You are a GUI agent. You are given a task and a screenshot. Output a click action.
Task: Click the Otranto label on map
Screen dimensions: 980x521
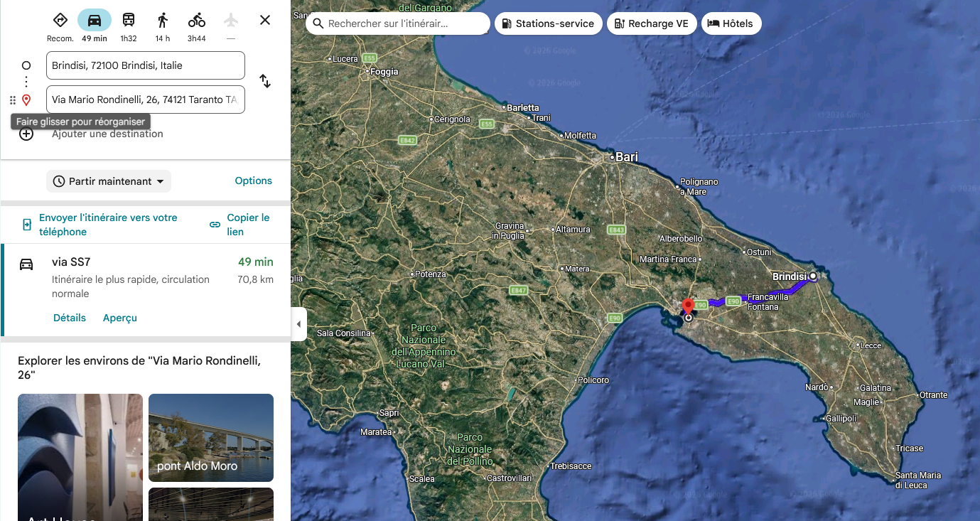[x=933, y=395]
